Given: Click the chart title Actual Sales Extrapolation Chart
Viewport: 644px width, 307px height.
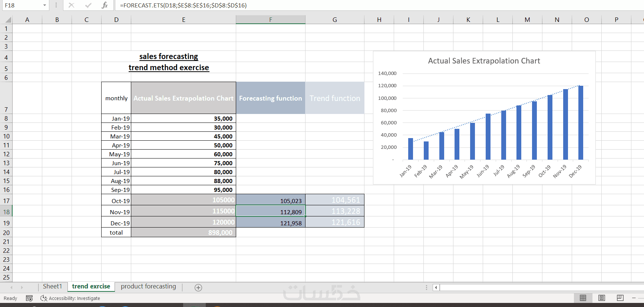Looking at the screenshot, I should click(x=484, y=61).
